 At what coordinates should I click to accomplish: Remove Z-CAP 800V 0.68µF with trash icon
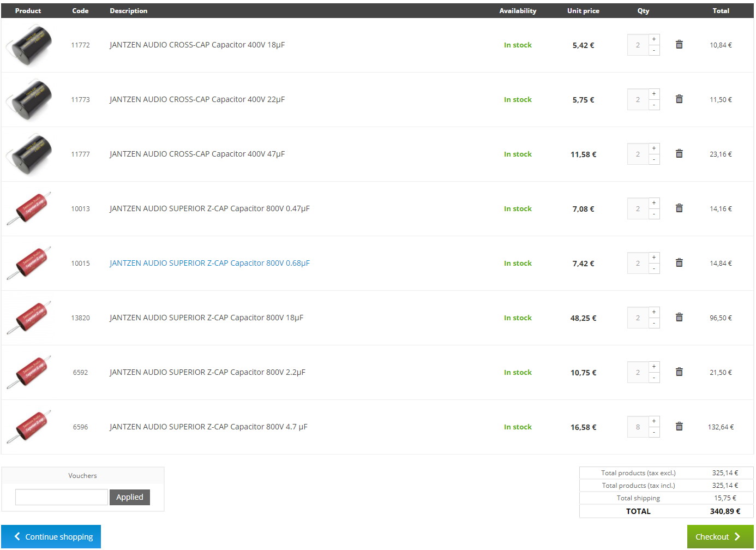point(679,263)
